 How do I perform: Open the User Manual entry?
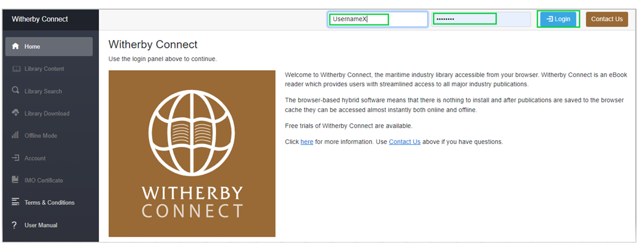[41, 225]
